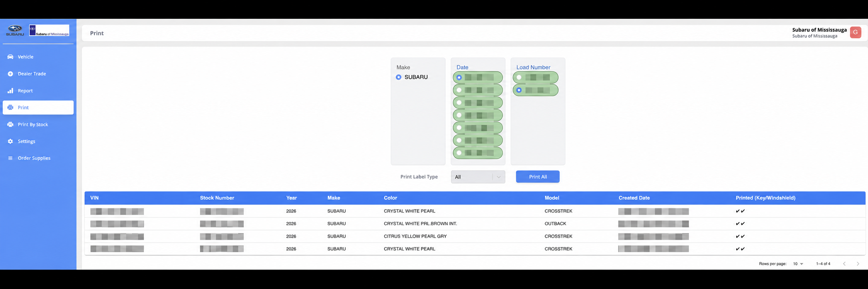The image size is (868, 289).
Task: Click the bar chart icon beside Report
Action: (x=10, y=91)
